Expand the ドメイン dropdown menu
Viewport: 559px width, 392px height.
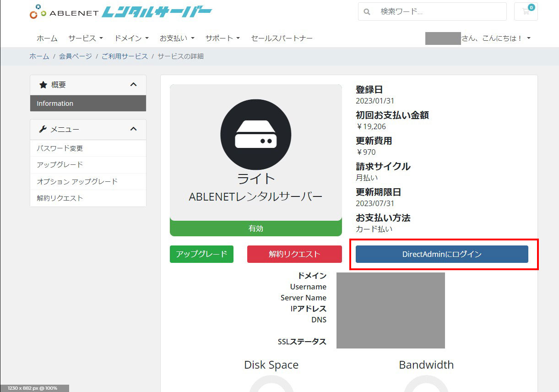point(131,38)
